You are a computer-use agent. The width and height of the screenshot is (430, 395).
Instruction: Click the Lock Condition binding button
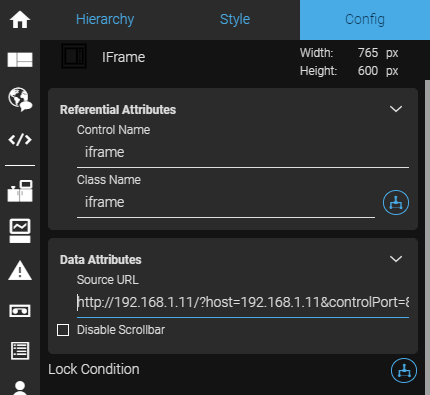[404, 370]
